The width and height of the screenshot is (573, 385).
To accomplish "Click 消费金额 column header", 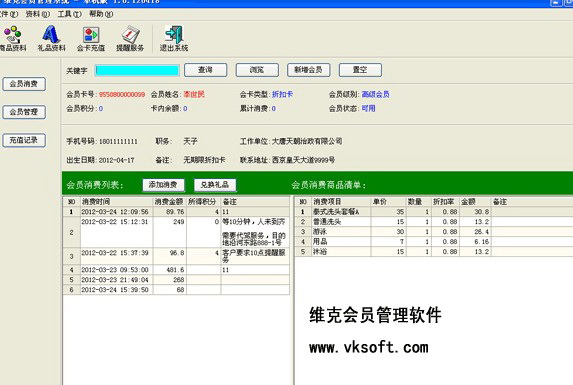I will point(169,202).
